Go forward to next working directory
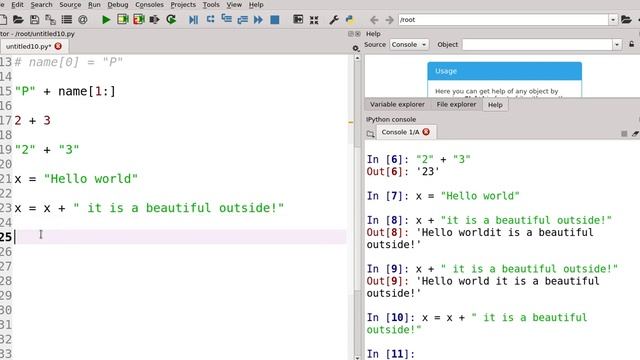This screenshot has height=360, width=640. coord(389,20)
